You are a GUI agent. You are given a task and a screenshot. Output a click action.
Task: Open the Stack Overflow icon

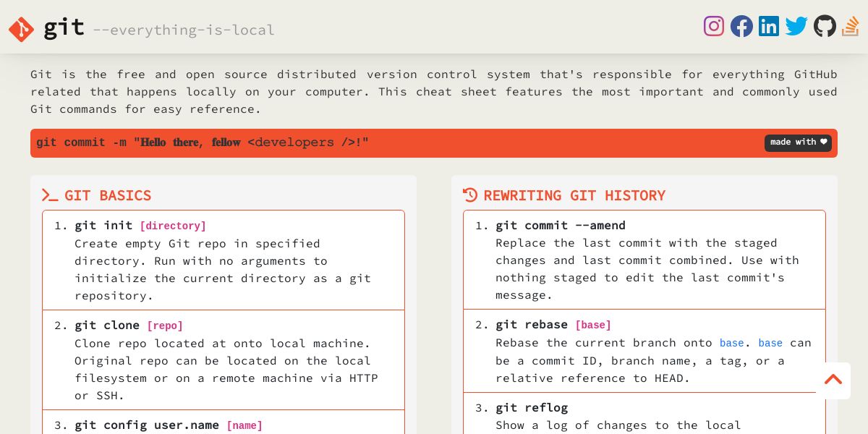coord(850,26)
